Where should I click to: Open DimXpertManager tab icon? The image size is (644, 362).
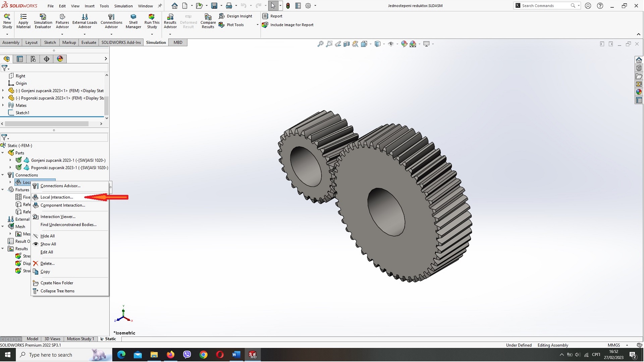[x=47, y=59]
